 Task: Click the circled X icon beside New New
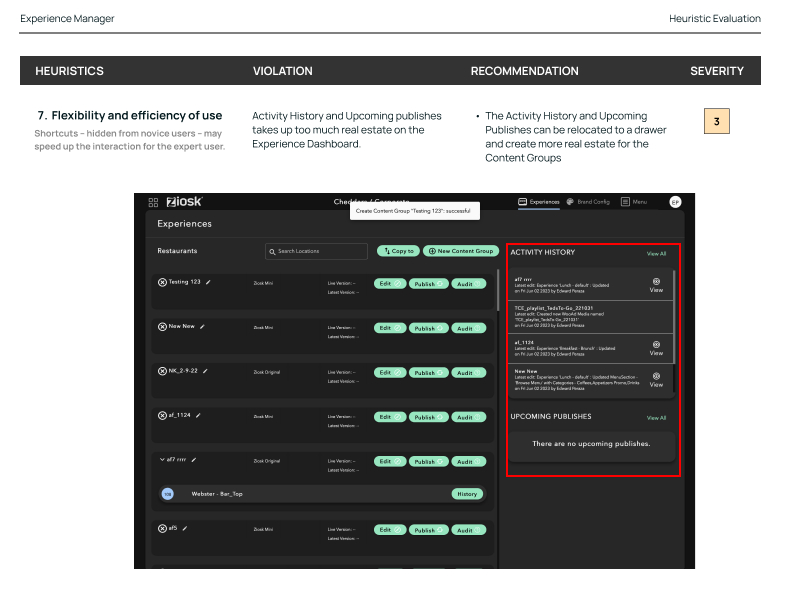pyautogui.click(x=162, y=327)
